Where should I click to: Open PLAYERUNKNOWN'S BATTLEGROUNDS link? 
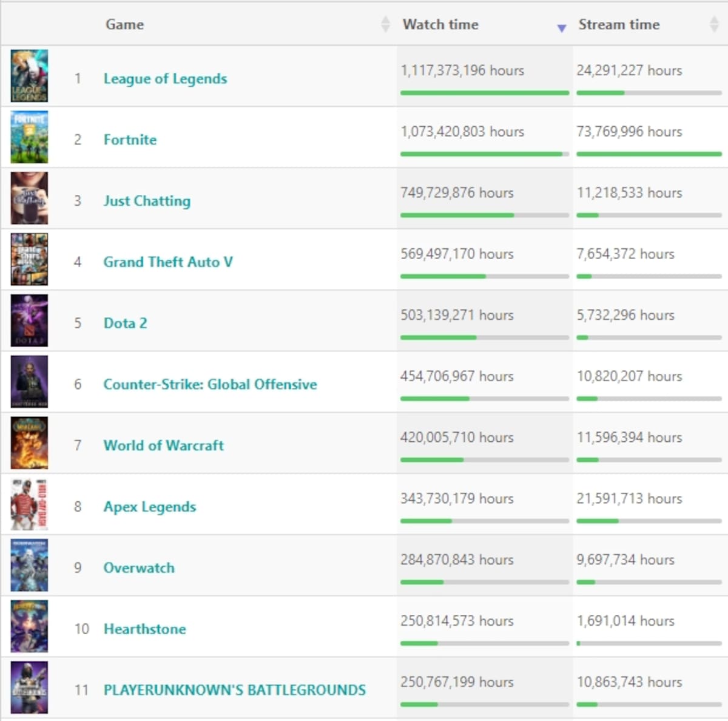234,690
